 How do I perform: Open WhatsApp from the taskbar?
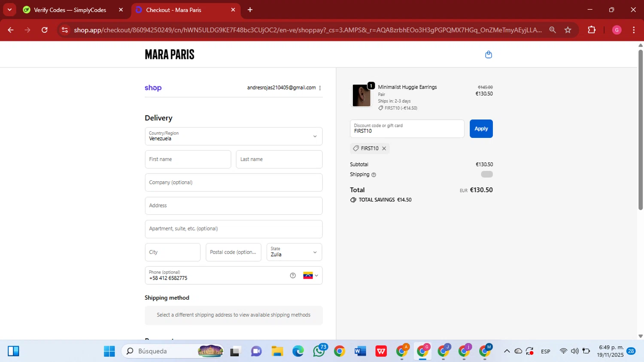[319, 351]
